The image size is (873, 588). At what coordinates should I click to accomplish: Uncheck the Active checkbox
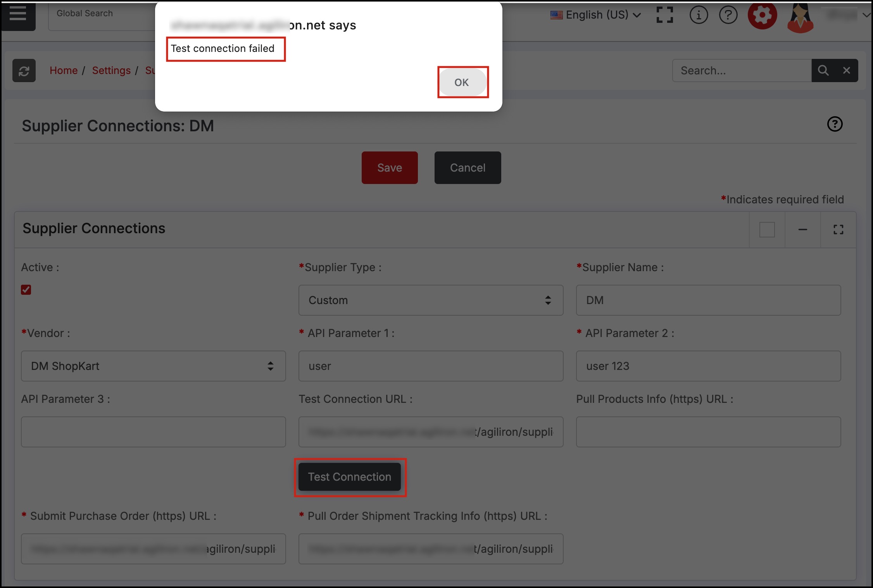[26, 290]
